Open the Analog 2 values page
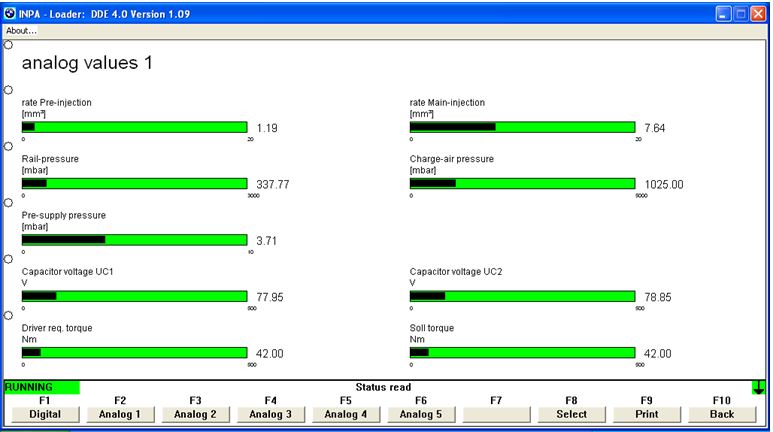The height and width of the screenshot is (432, 773). click(x=195, y=414)
